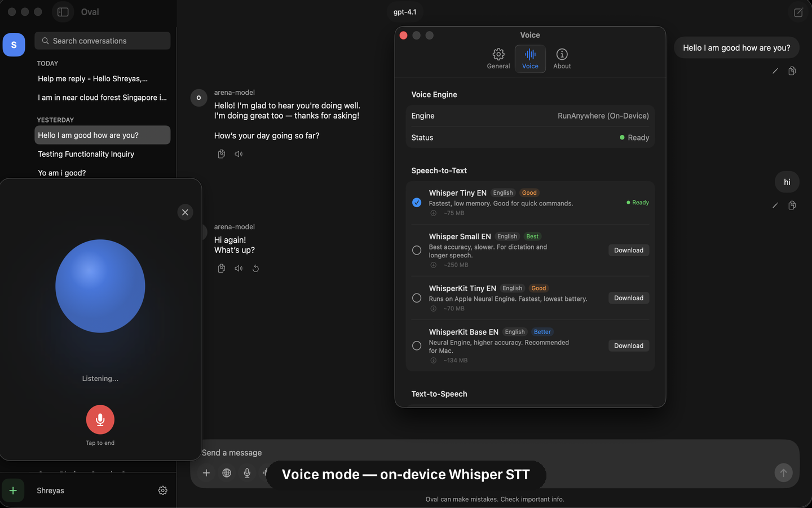Open the gpt-4.1 model selector
The height and width of the screenshot is (508, 812).
405,12
